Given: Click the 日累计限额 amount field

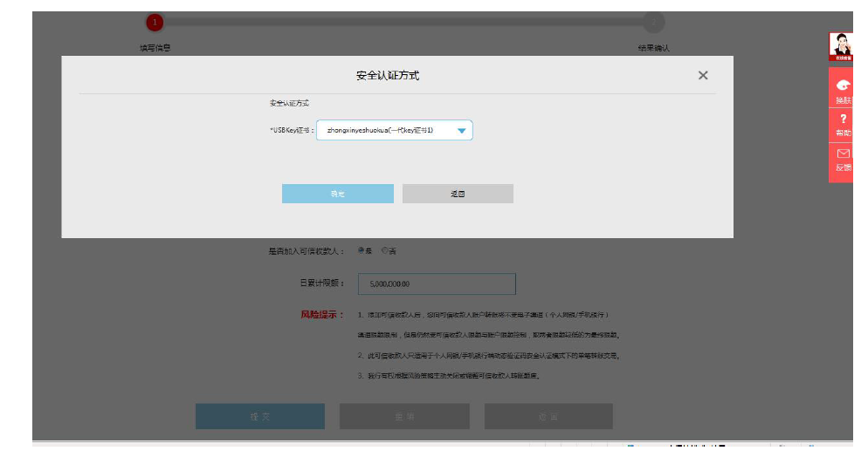Looking at the screenshot, I should tap(437, 284).
